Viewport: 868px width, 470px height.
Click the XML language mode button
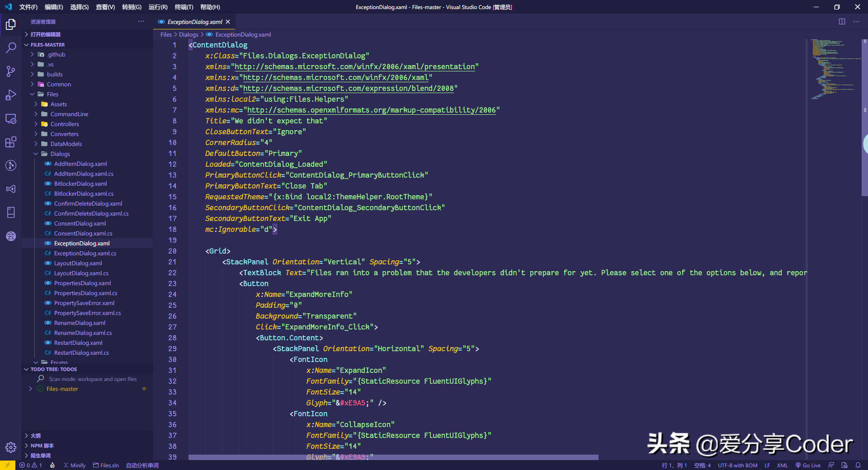[782, 465]
